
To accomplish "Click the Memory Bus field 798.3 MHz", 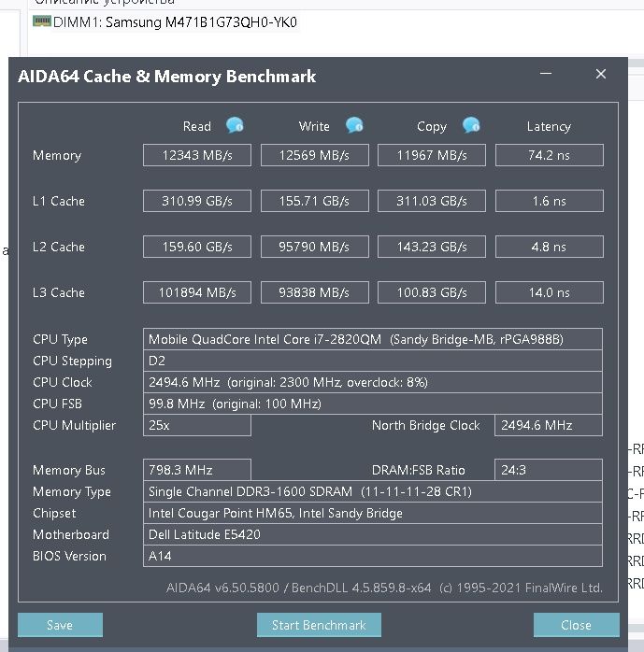I will coord(197,470).
